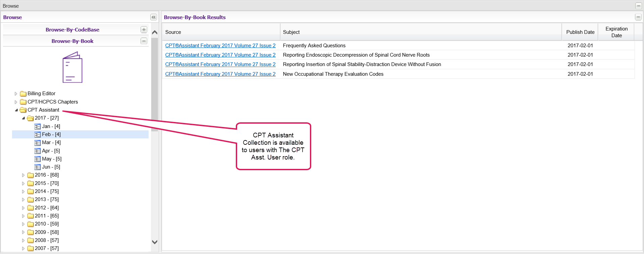This screenshot has width=644, height=254.
Task: Collapse the 2017 - [27] folder
Action: click(23, 118)
